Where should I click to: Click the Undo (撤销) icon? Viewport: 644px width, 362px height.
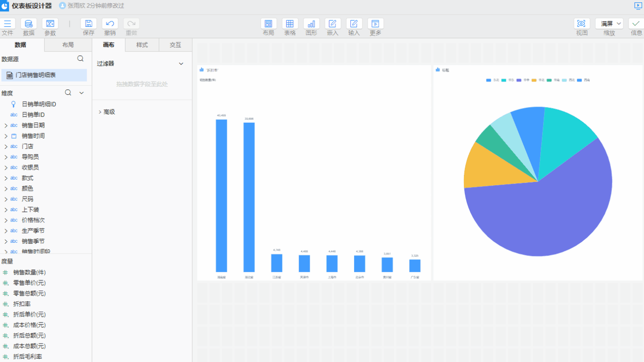pos(110,24)
